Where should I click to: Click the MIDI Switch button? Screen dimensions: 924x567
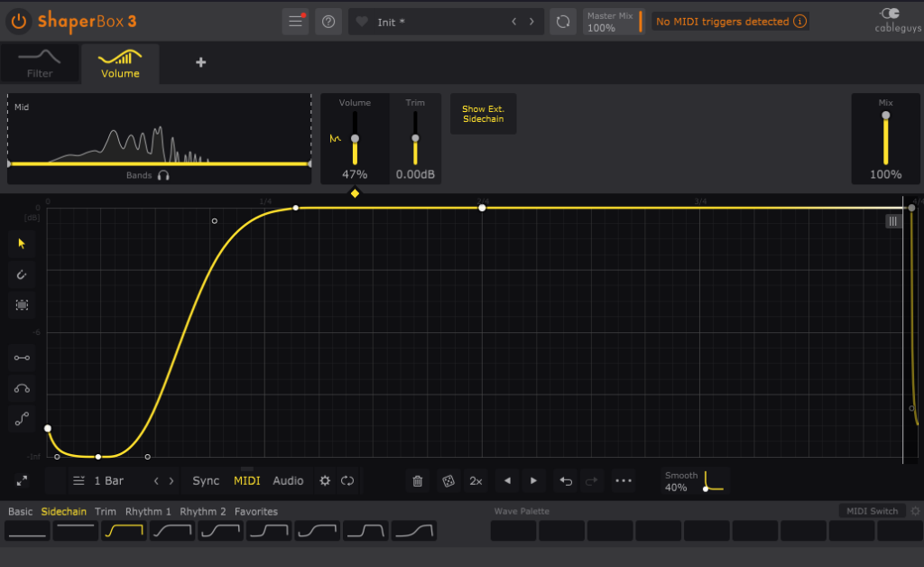(872, 511)
